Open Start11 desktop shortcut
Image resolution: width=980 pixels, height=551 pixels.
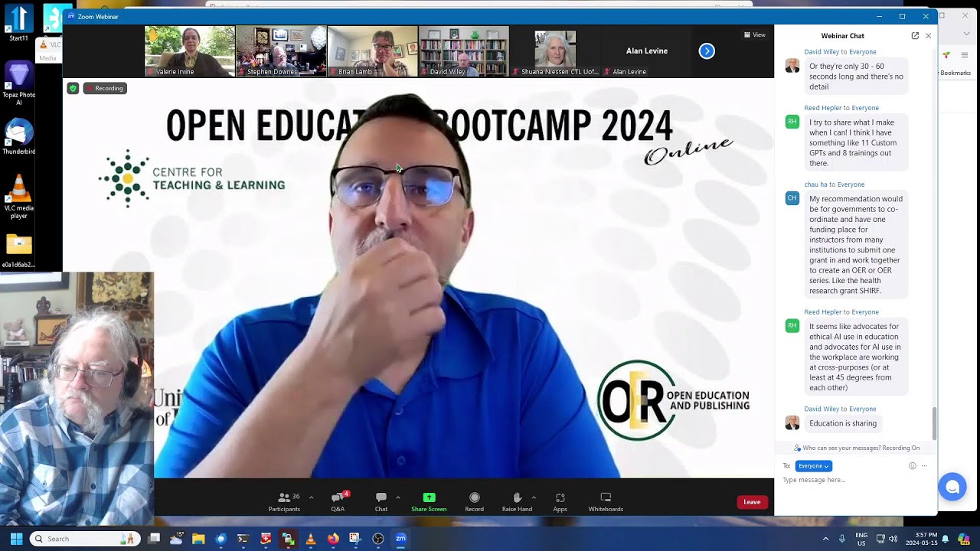[18, 23]
